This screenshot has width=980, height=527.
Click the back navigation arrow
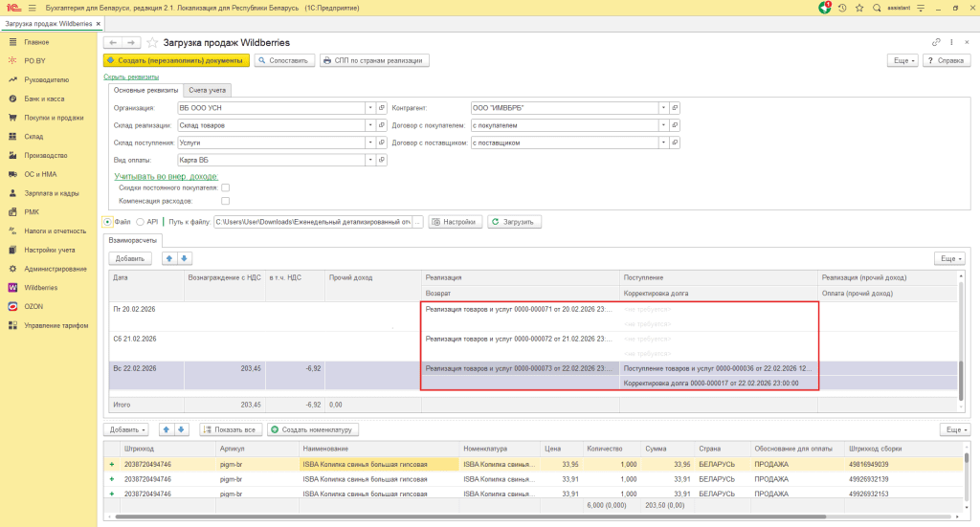112,43
